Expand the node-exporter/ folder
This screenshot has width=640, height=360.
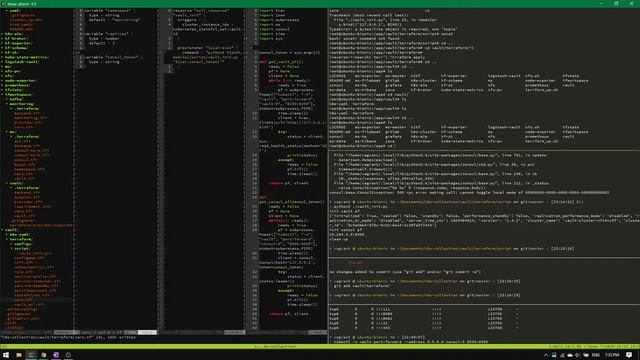tap(20, 80)
